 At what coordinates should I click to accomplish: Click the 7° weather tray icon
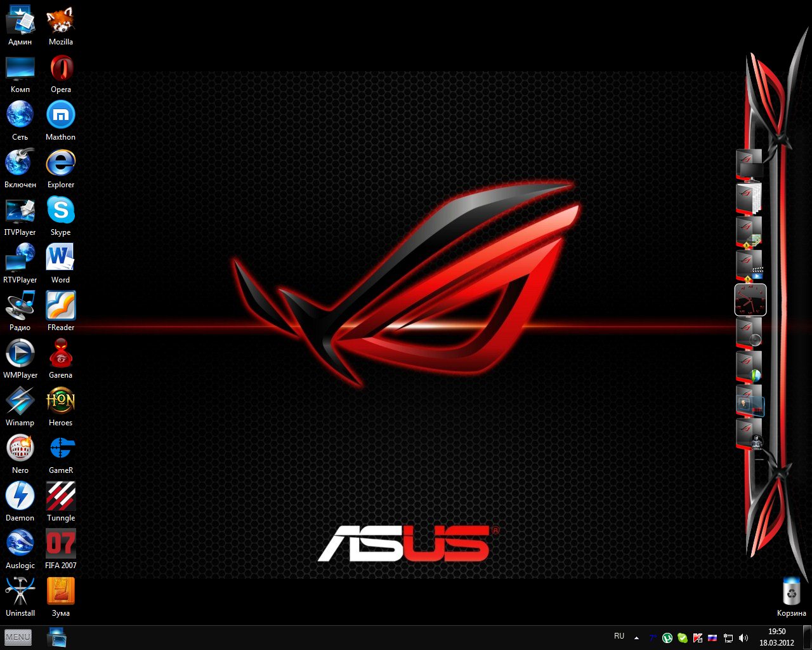tap(653, 638)
